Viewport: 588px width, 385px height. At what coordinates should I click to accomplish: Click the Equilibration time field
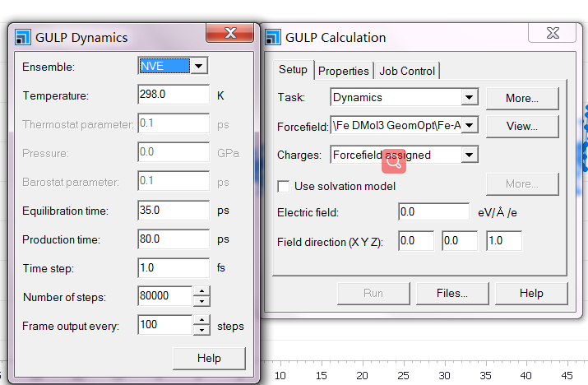(x=173, y=210)
